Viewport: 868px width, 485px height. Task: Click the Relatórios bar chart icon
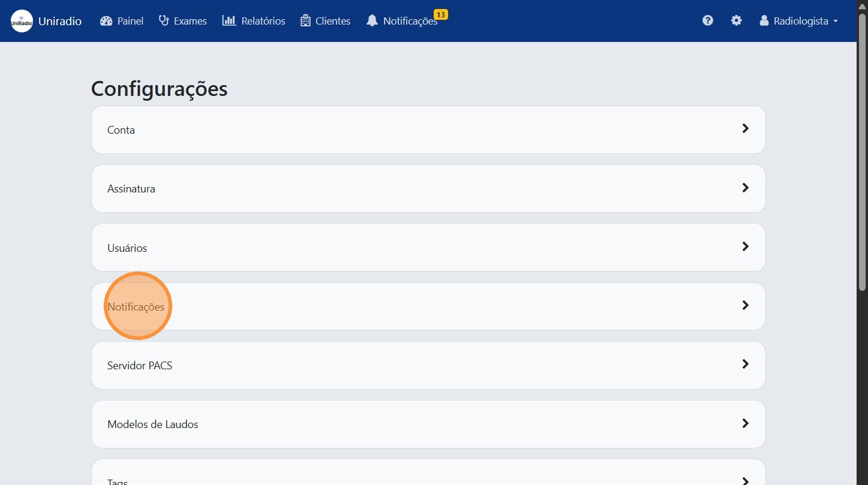tap(229, 21)
